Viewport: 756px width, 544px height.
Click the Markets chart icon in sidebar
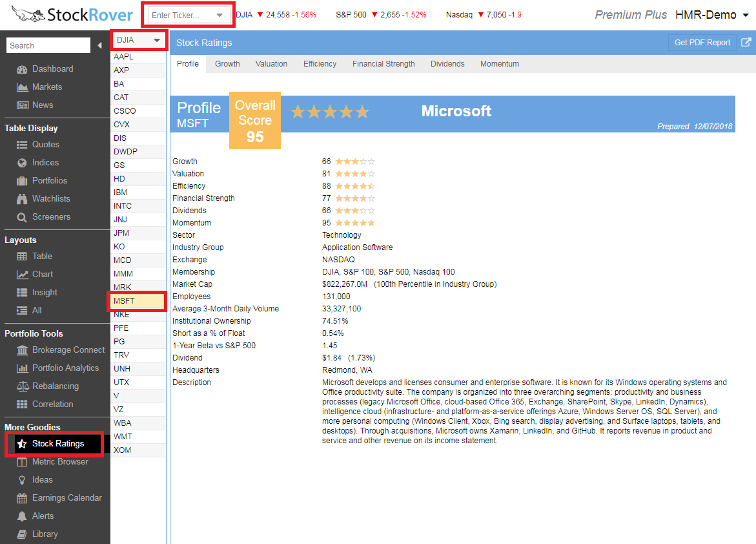[x=22, y=87]
